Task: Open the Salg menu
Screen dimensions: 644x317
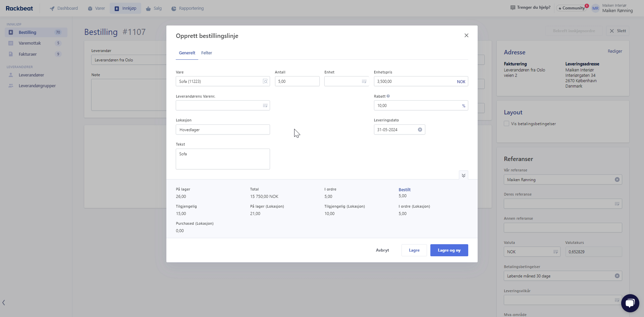Action: tap(154, 8)
